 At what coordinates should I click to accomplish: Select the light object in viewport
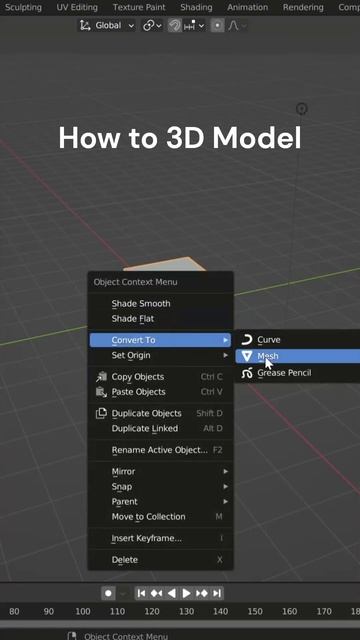pyautogui.click(x=301, y=109)
